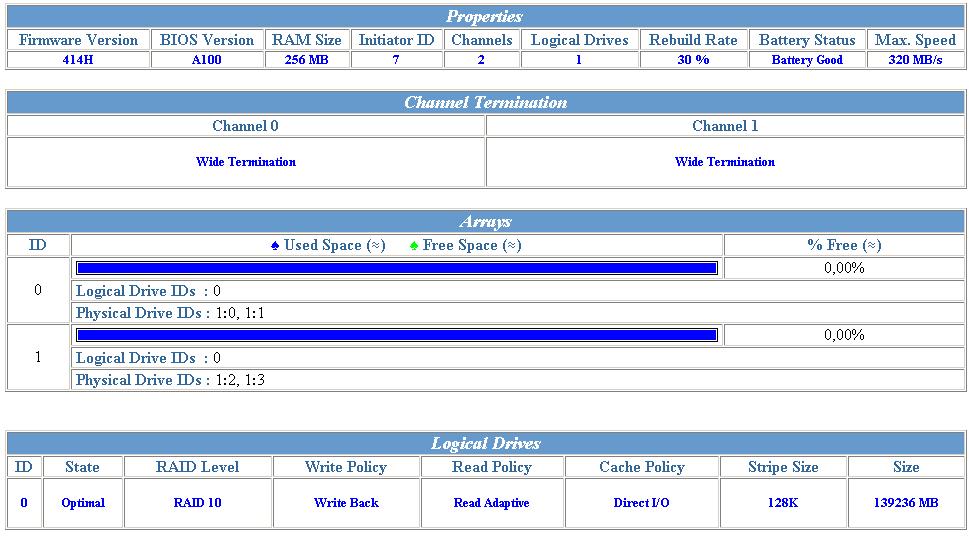Screen dimensions: 969x538
Task: Click the BIOS version A100 value
Action: tap(207, 60)
